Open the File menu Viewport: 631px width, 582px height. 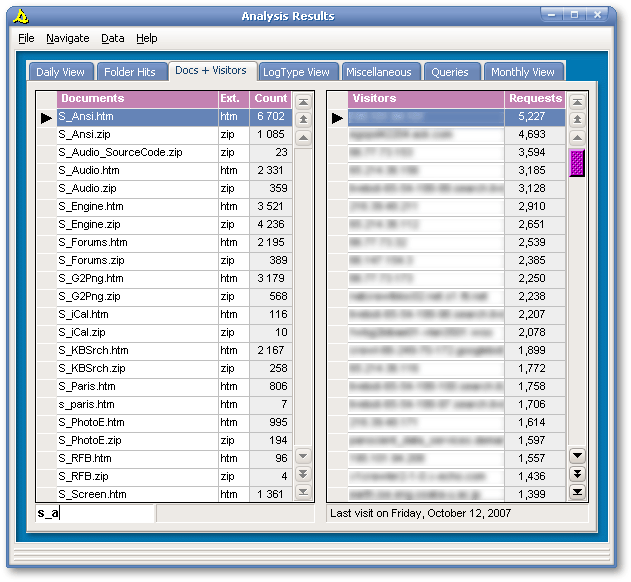(26, 38)
